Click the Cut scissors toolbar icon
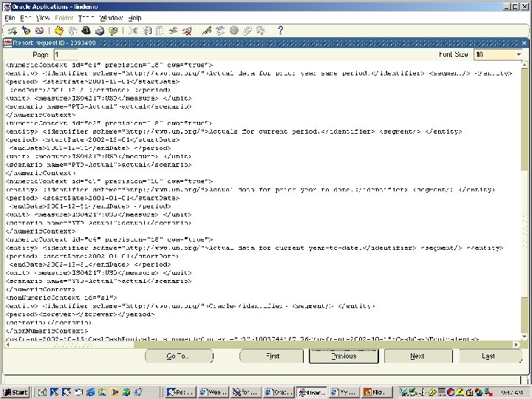 click(133, 31)
